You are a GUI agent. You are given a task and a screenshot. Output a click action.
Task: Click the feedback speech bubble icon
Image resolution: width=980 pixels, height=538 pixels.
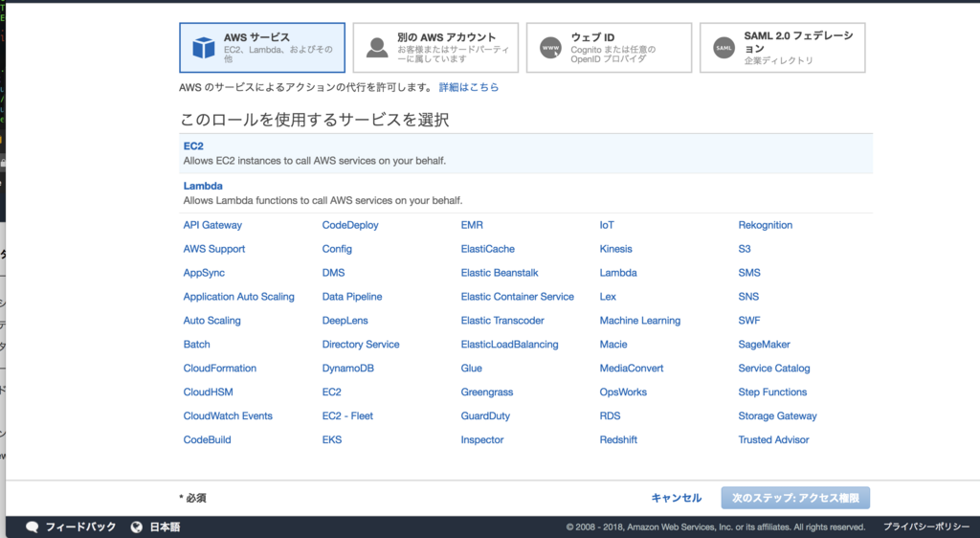coord(32,527)
